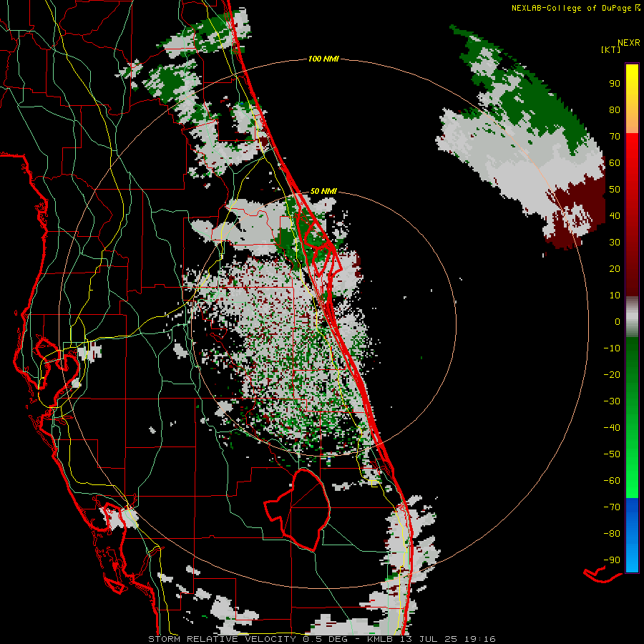Viewport: 644px width, 644px height.
Task: Click the -20 value on velocity scale
Action: tap(612, 375)
